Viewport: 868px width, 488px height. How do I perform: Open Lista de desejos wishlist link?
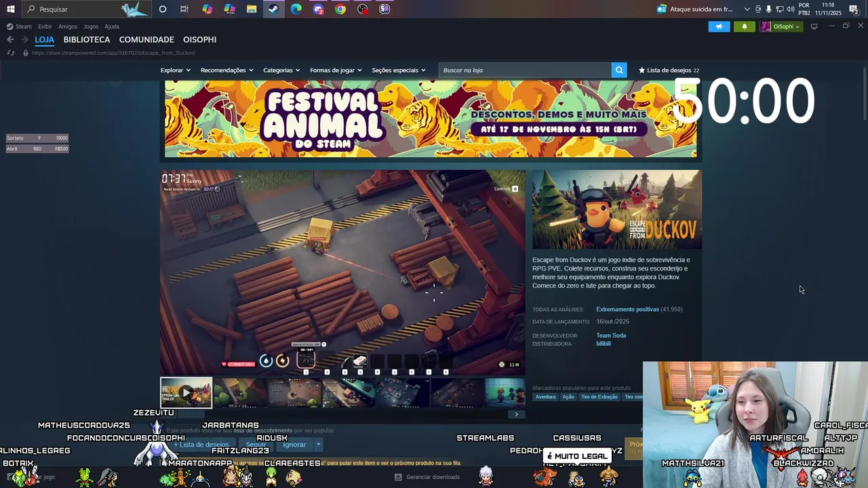point(669,70)
